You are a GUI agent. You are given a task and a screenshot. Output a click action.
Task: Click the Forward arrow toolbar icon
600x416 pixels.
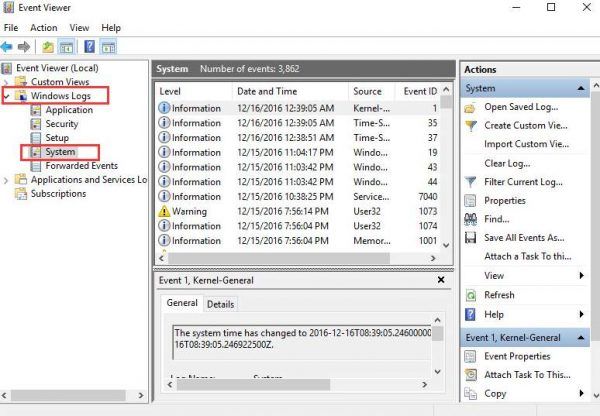click(24, 47)
